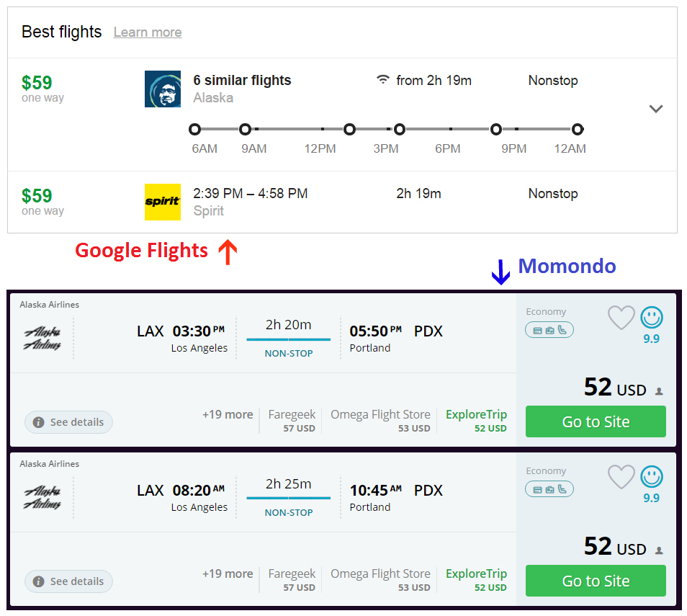Expand +19 more providers on second result
Image resolution: width=687 pixels, height=616 pixels.
click(x=228, y=573)
